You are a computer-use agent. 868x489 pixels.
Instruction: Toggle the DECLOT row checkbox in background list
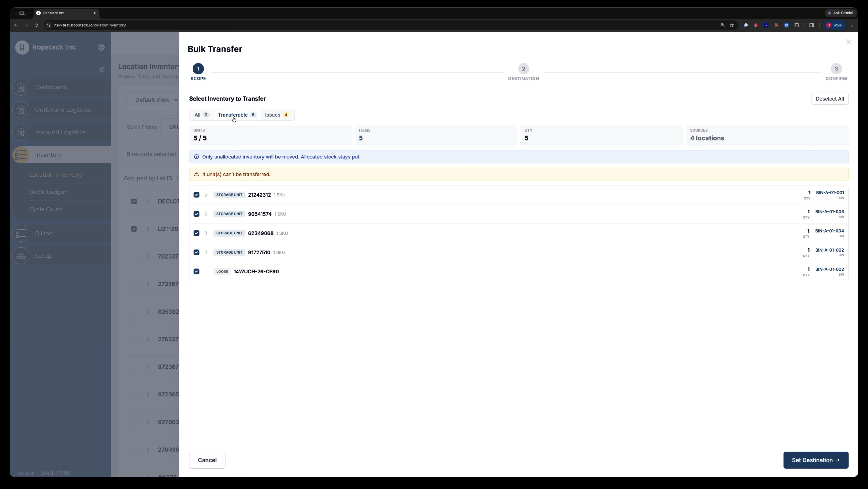[134, 201]
